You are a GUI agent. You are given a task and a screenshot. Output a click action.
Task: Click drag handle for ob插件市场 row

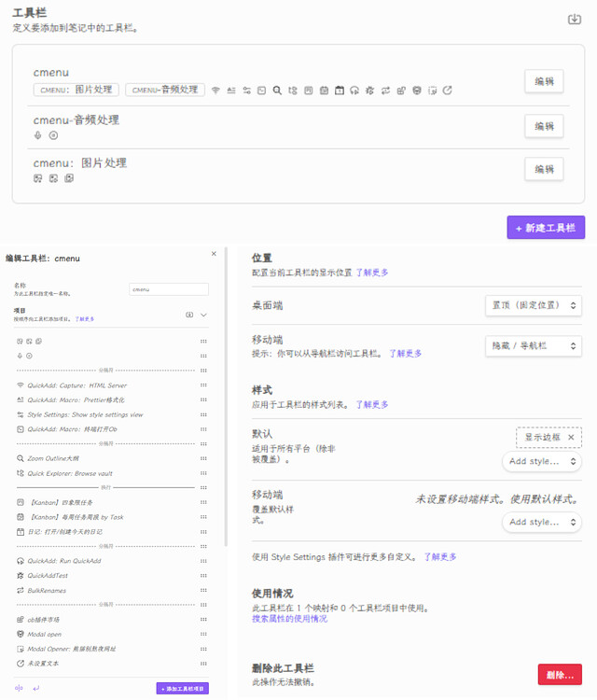[203, 619]
